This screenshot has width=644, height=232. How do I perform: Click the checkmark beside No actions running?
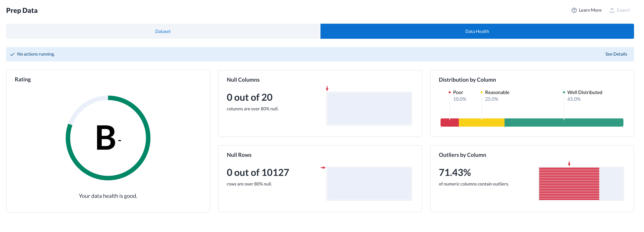pyautogui.click(x=12, y=54)
